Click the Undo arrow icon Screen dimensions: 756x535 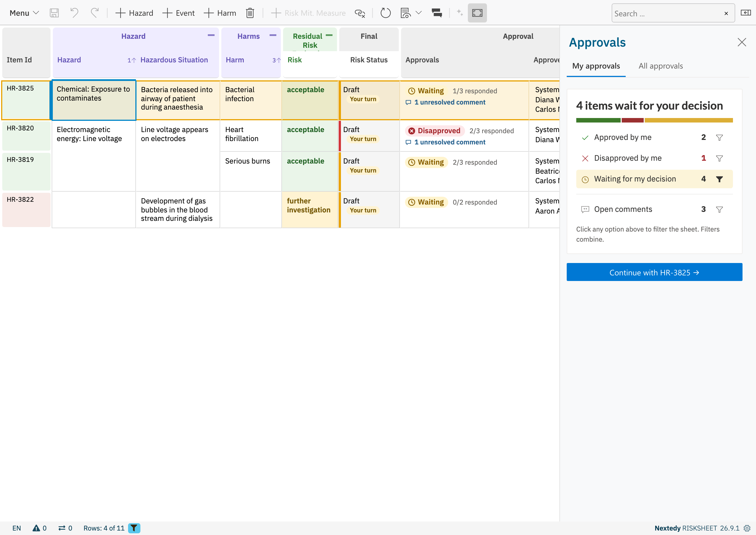[74, 13]
